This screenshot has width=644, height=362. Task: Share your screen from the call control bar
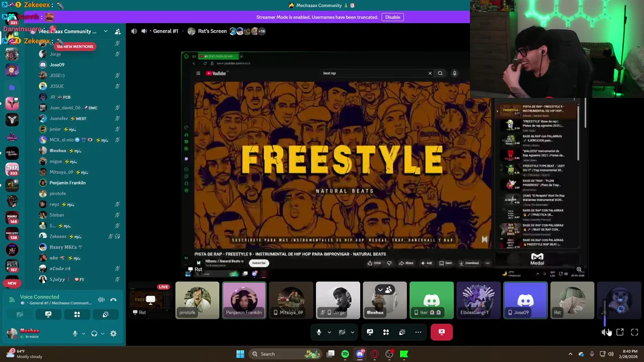[x=370, y=332]
